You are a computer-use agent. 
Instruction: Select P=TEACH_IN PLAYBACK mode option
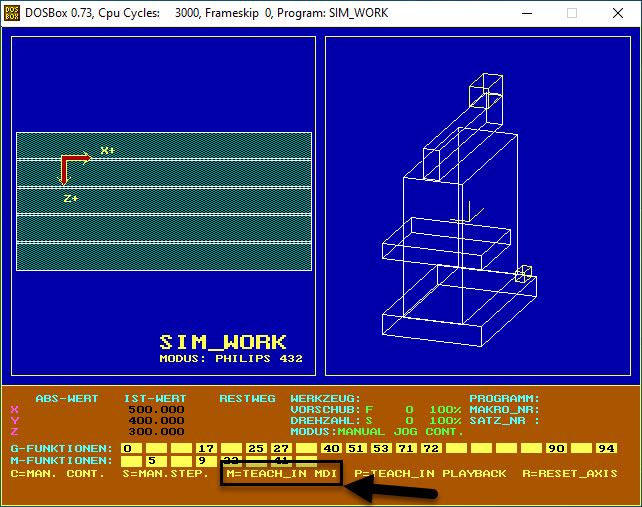click(430, 474)
